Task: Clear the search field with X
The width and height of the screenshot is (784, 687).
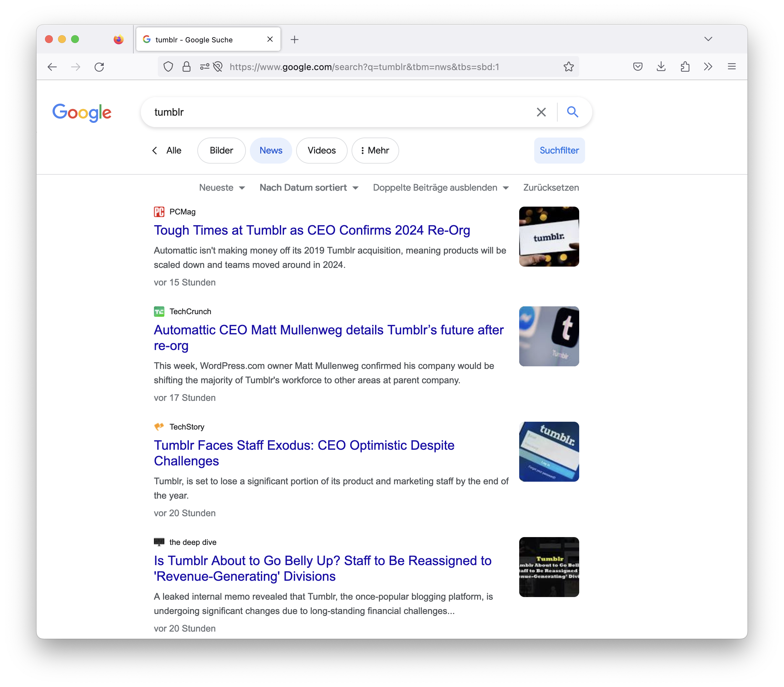Action: tap(541, 112)
